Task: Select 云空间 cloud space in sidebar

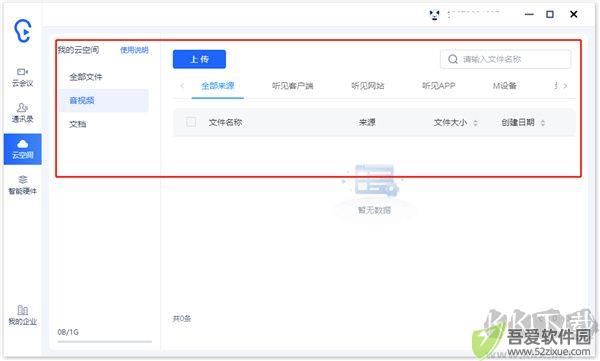Action: pos(23,149)
